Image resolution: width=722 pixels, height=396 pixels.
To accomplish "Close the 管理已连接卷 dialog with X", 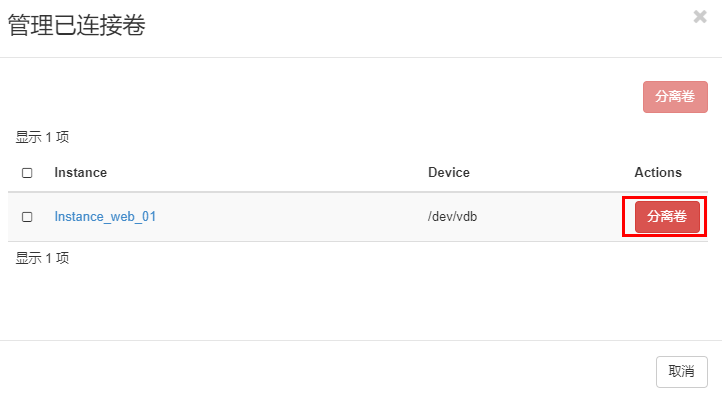I will click(x=700, y=17).
